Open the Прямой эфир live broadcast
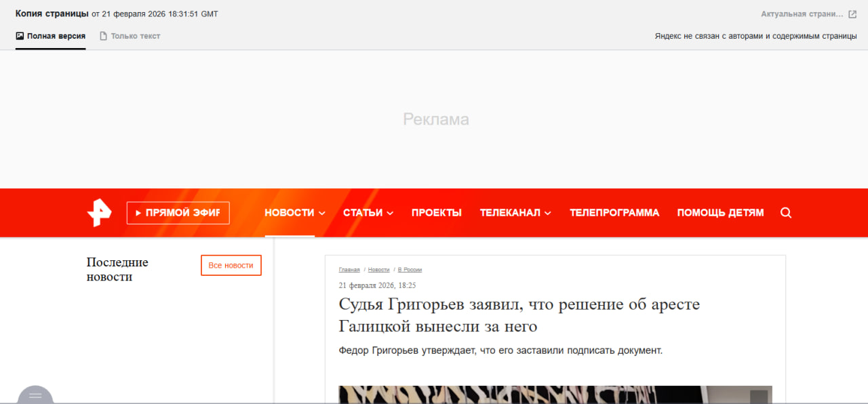The height and width of the screenshot is (404, 868). point(178,213)
